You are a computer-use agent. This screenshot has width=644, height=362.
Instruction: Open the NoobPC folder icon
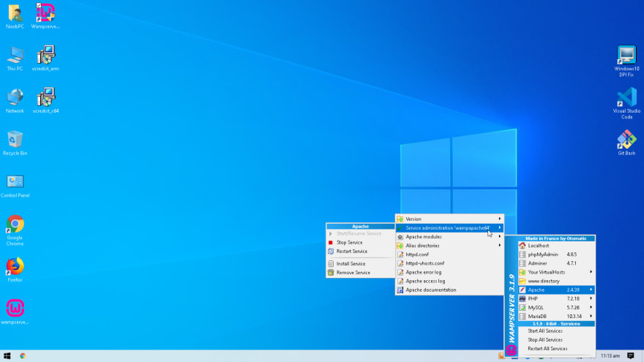click(x=15, y=16)
